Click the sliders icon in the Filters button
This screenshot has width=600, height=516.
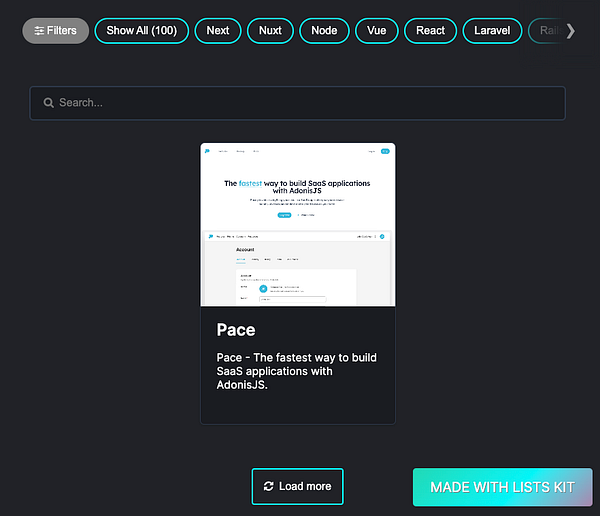[x=39, y=31]
